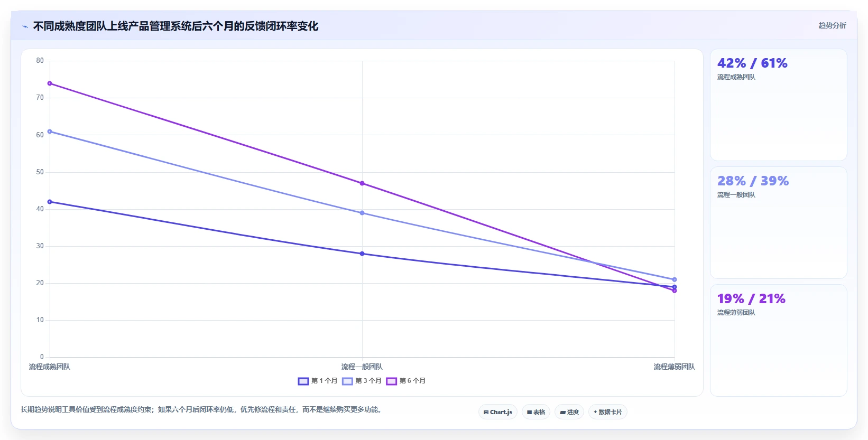Toggle the 第 3 个月 legend swatch
Image resolution: width=868 pixels, height=440 pixels.
point(347,381)
